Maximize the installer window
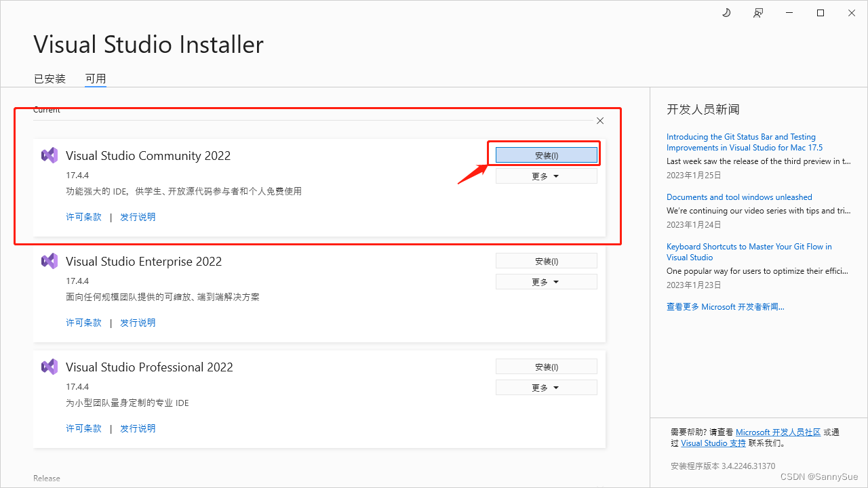 (x=821, y=13)
